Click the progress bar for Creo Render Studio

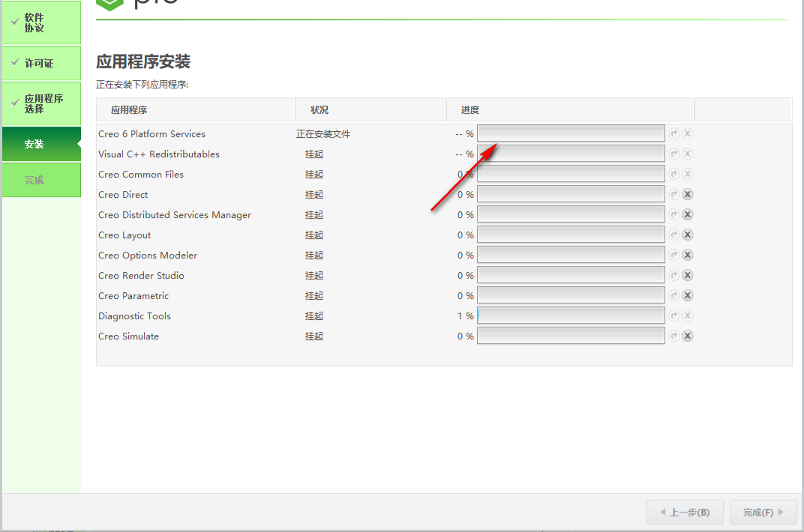coord(571,275)
